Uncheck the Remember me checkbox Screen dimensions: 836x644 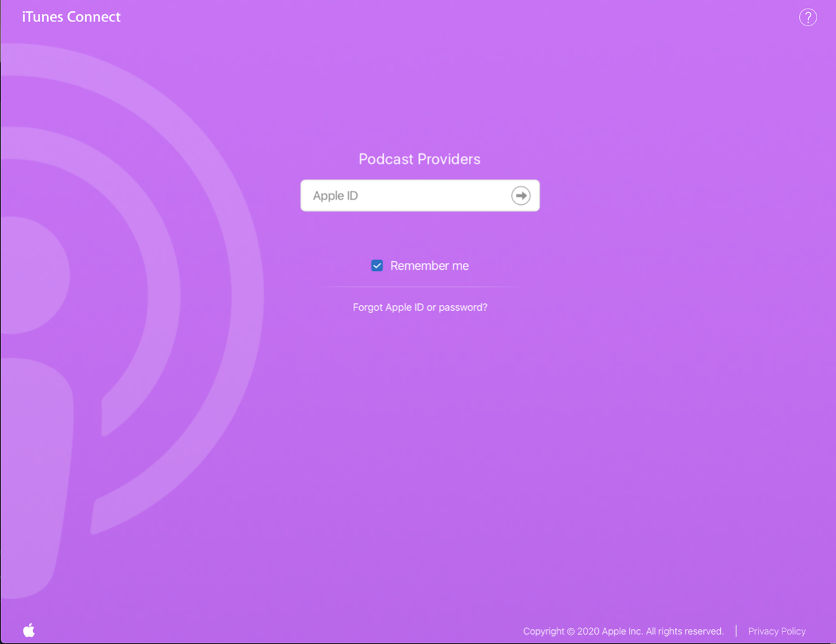coord(377,266)
